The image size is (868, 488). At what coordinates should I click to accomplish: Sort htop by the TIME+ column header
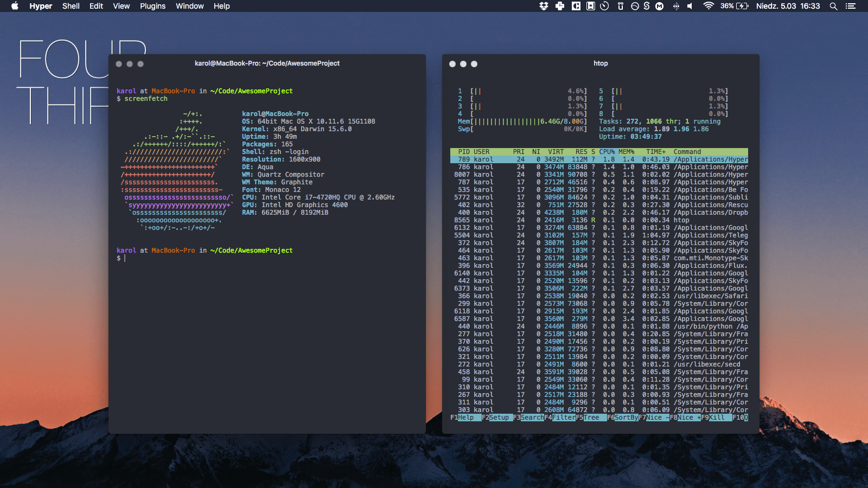click(x=656, y=152)
